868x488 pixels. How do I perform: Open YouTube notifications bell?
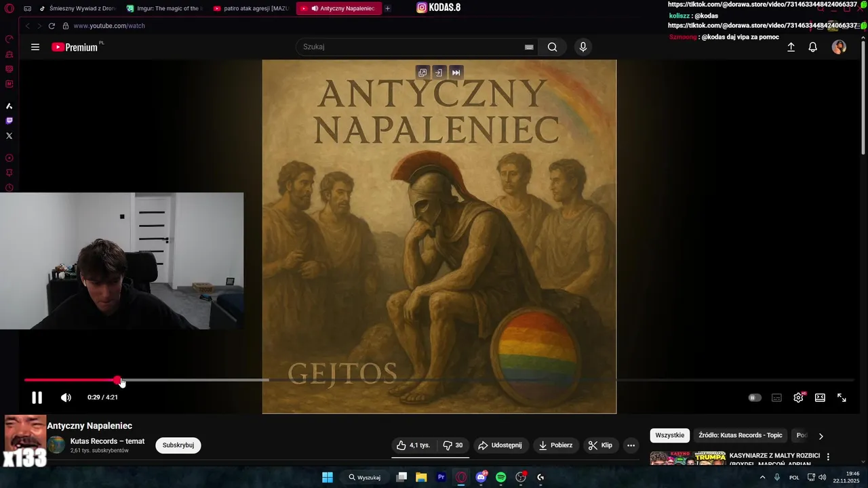point(812,47)
